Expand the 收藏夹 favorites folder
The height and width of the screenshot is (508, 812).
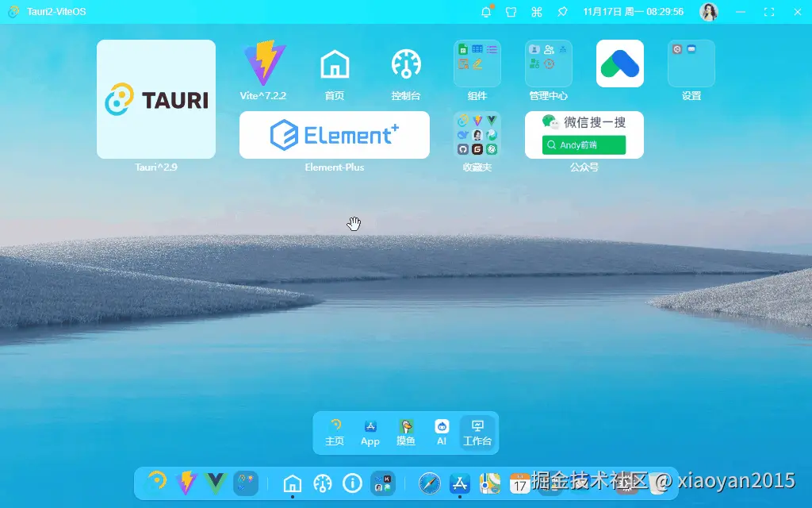coord(477,135)
